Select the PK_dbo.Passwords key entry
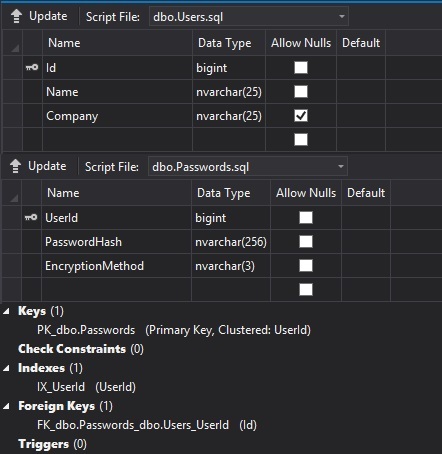 (86, 330)
